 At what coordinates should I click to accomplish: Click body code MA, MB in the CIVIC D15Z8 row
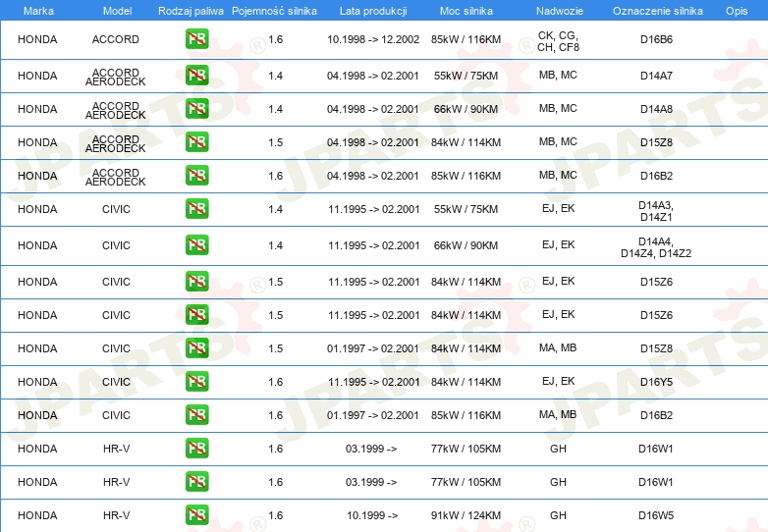558,347
